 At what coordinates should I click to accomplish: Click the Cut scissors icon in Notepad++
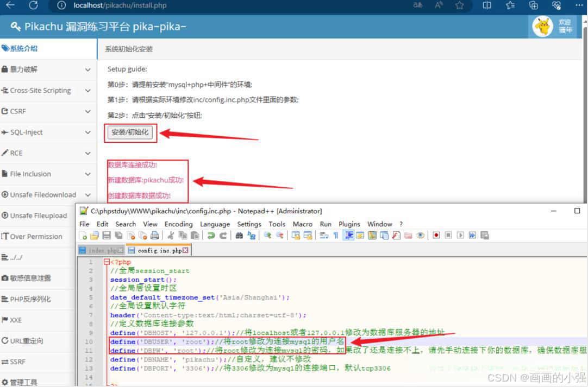coord(171,235)
